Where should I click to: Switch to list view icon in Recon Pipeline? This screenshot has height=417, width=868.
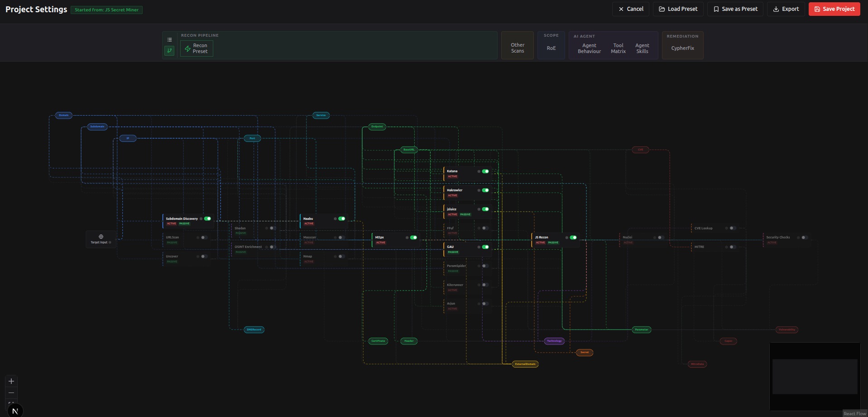tap(169, 40)
